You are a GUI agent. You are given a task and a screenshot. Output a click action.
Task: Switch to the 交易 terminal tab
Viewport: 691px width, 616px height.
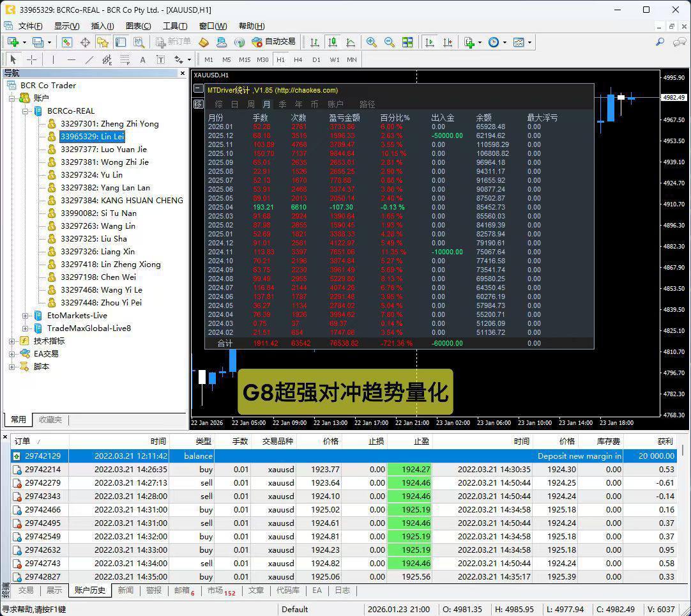26,590
